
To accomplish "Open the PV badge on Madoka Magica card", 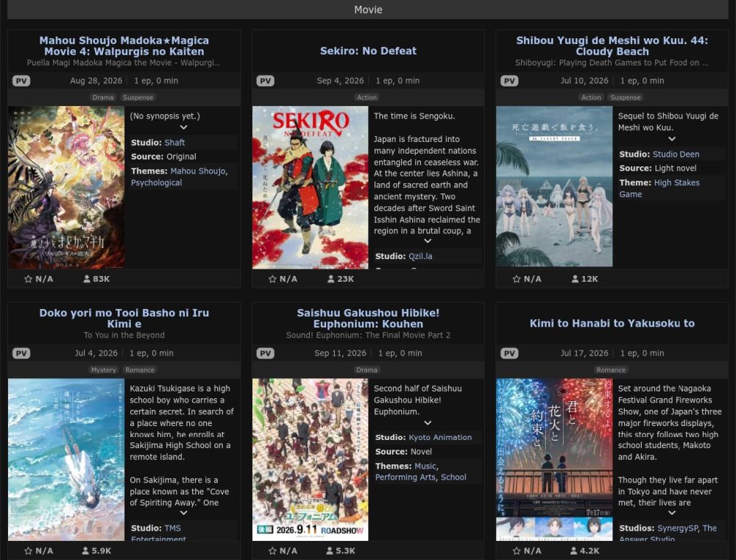I will 21,81.
